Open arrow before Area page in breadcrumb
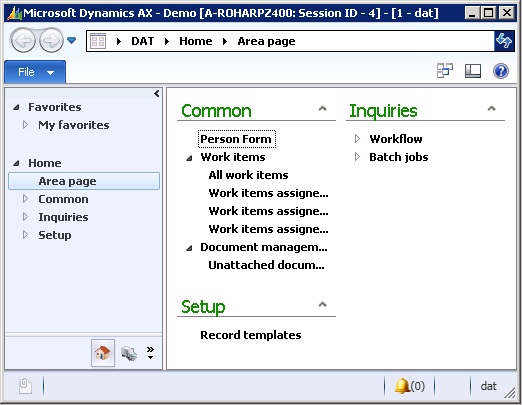The image size is (522, 405). tap(225, 41)
